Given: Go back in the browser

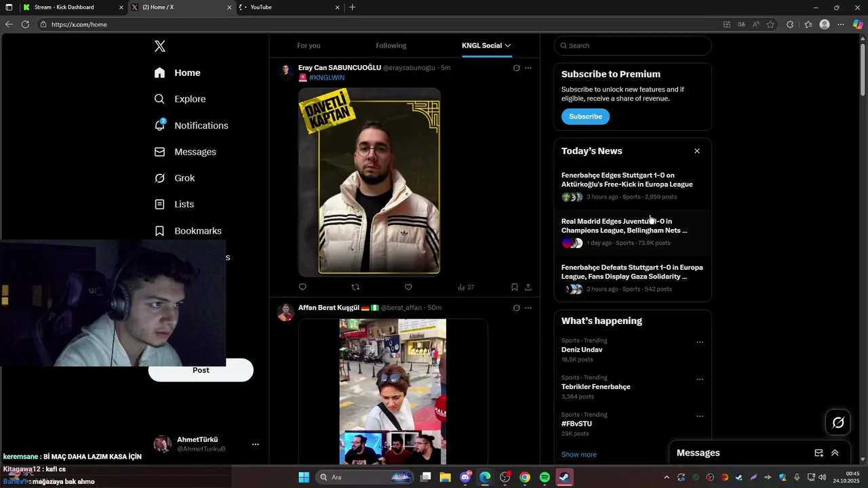Looking at the screenshot, I should click(9, 24).
